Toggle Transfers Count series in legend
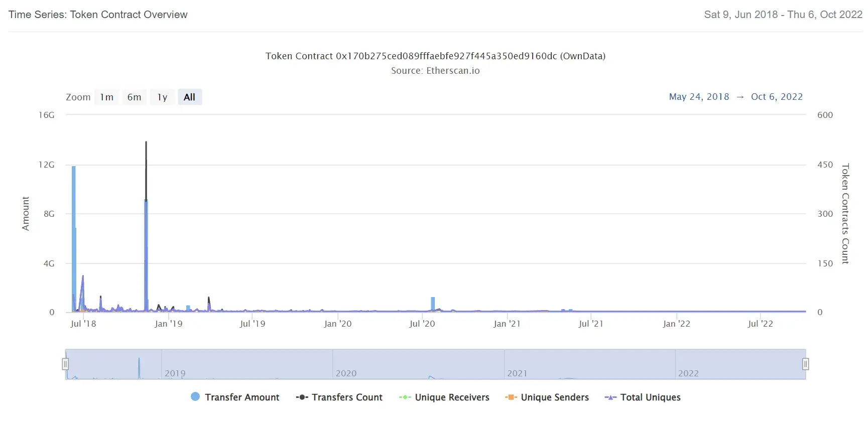868x425 pixels. [x=339, y=397]
